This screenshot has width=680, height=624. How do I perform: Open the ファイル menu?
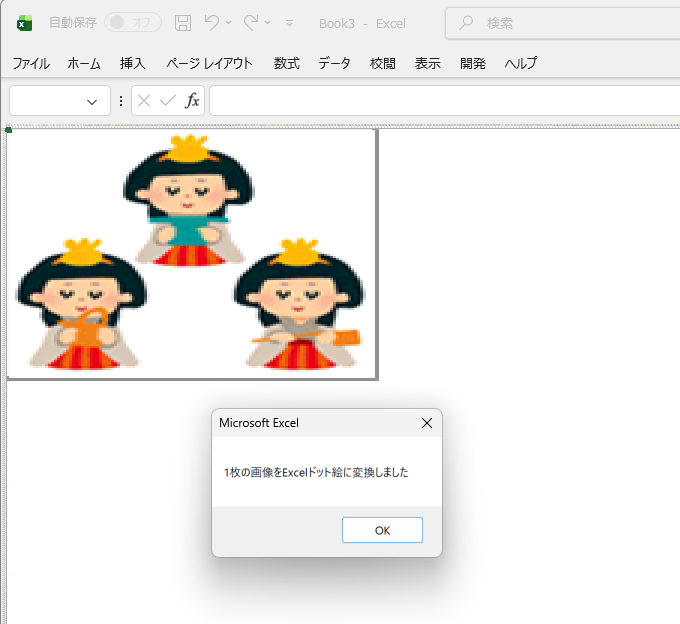tap(31, 63)
